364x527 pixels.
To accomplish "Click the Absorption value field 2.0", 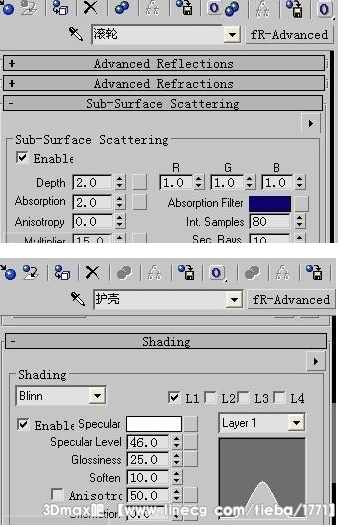I will [x=92, y=202].
